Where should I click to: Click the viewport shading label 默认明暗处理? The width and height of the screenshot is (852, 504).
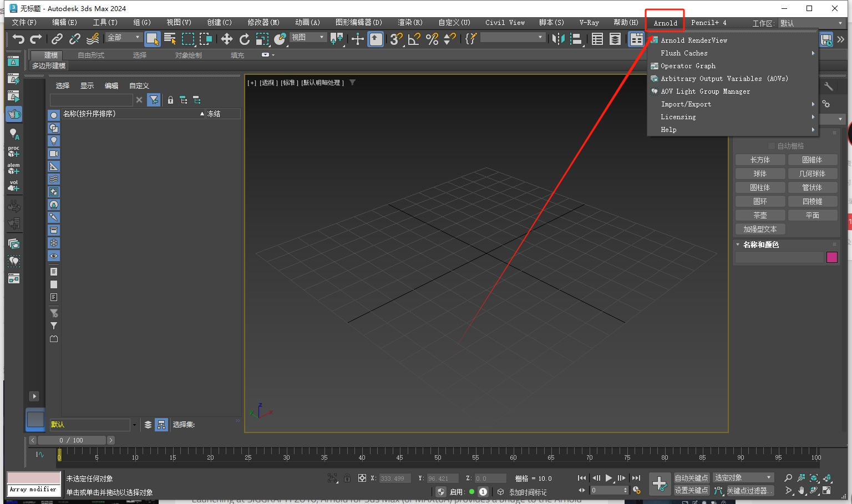point(323,83)
